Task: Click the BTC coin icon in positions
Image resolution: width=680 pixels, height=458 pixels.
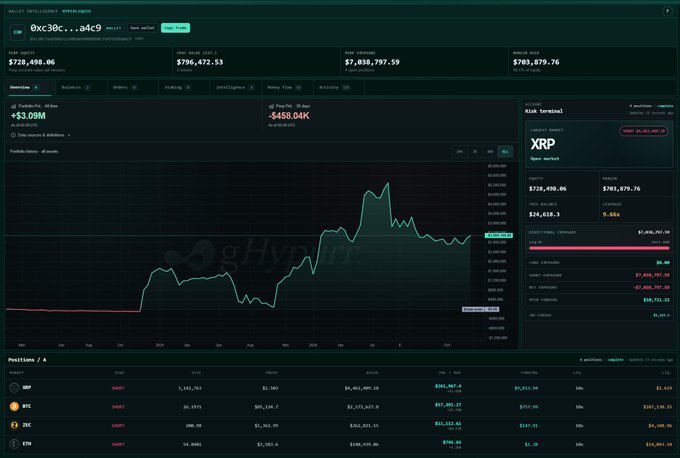Action: coord(14,406)
